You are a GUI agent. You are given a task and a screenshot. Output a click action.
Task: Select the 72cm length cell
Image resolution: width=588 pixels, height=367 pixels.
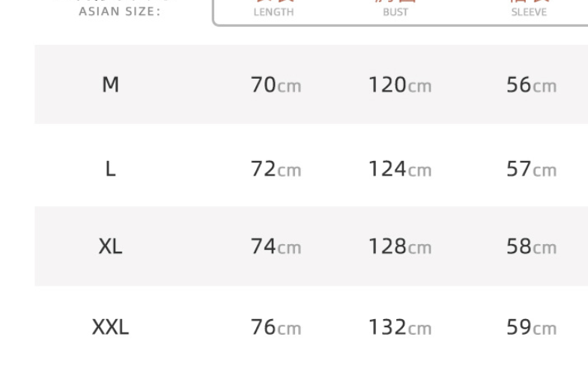click(276, 170)
